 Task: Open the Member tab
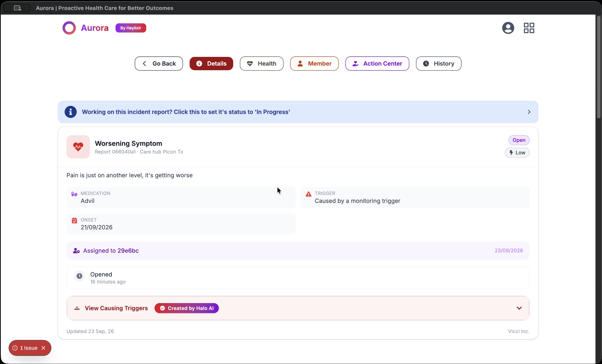click(314, 63)
